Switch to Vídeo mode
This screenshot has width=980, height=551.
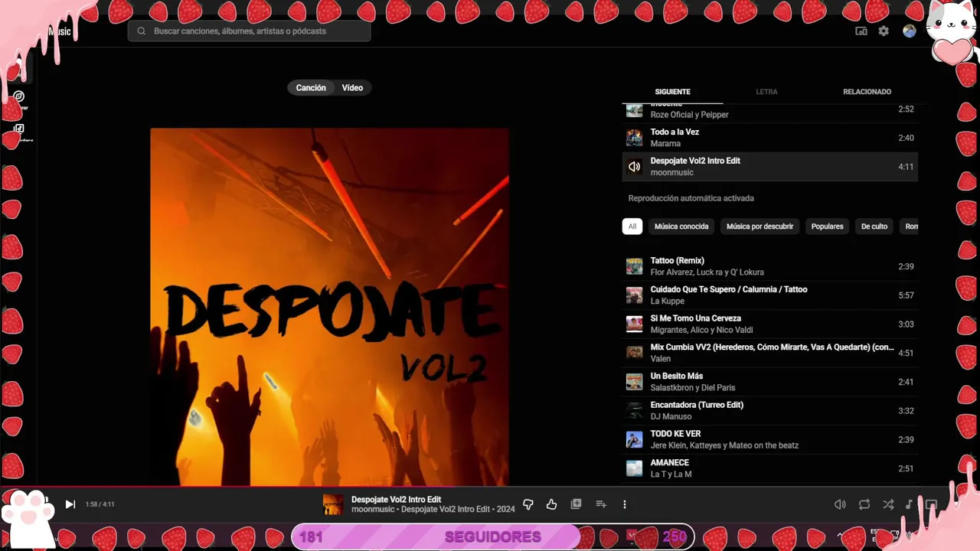(x=352, y=88)
